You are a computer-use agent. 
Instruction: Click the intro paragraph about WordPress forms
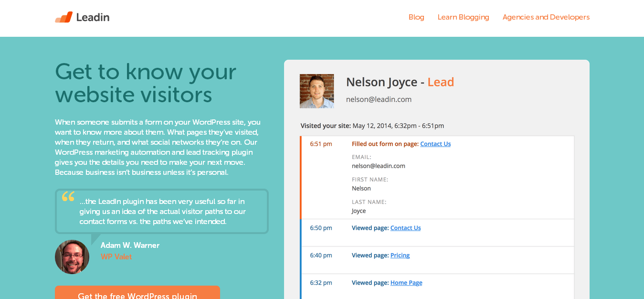(158, 147)
